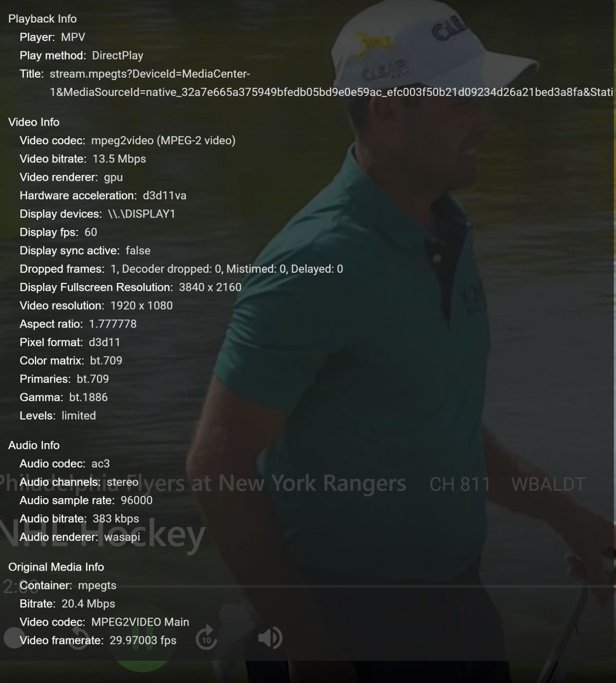Click the Audio Info section heading
The height and width of the screenshot is (683, 616).
[34, 445]
